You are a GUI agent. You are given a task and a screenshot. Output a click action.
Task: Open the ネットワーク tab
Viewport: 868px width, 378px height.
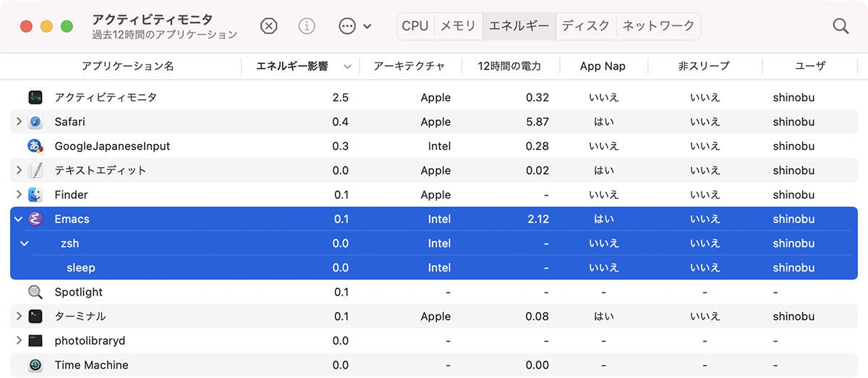(658, 26)
